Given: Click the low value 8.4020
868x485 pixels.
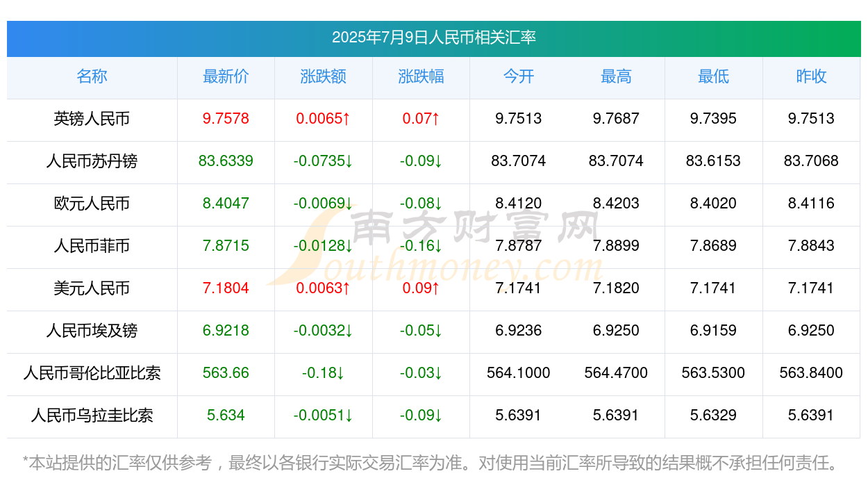Looking at the screenshot, I should click(714, 204).
